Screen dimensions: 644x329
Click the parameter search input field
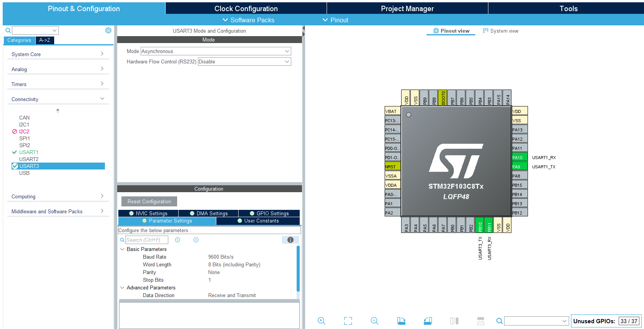pyautogui.click(x=147, y=240)
